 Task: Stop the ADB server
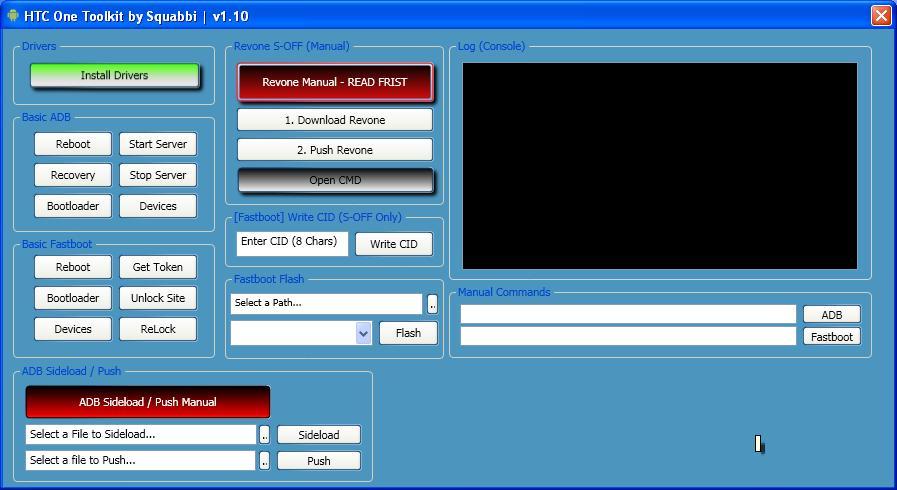tap(158, 175)
